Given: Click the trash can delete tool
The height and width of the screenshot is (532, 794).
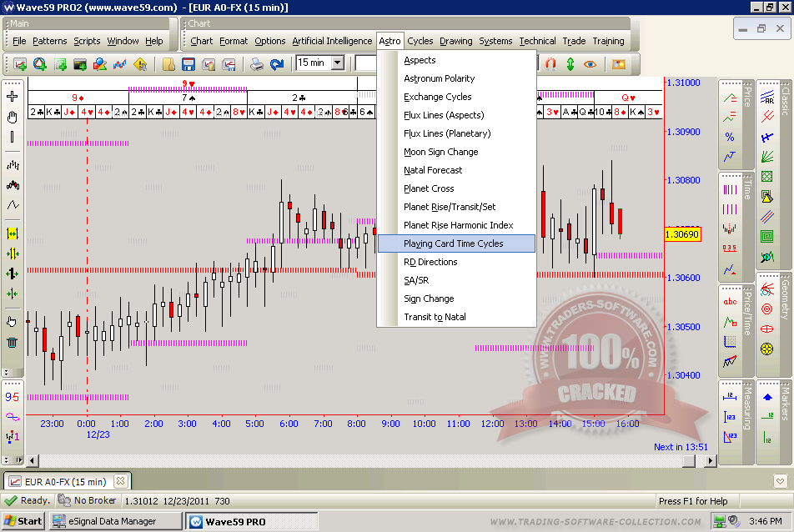Looking at the screenshot, I should click(12, 341).
